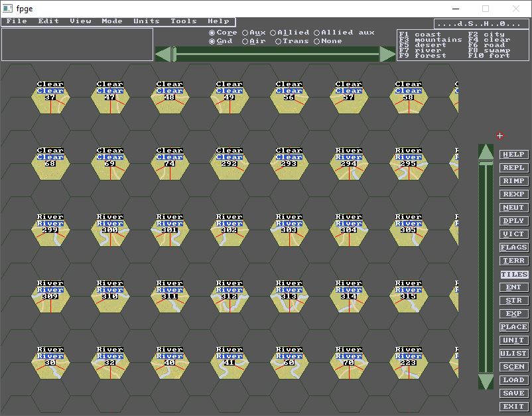
Task: Choose the Allied radio option
Action: (x=290, y=33)
